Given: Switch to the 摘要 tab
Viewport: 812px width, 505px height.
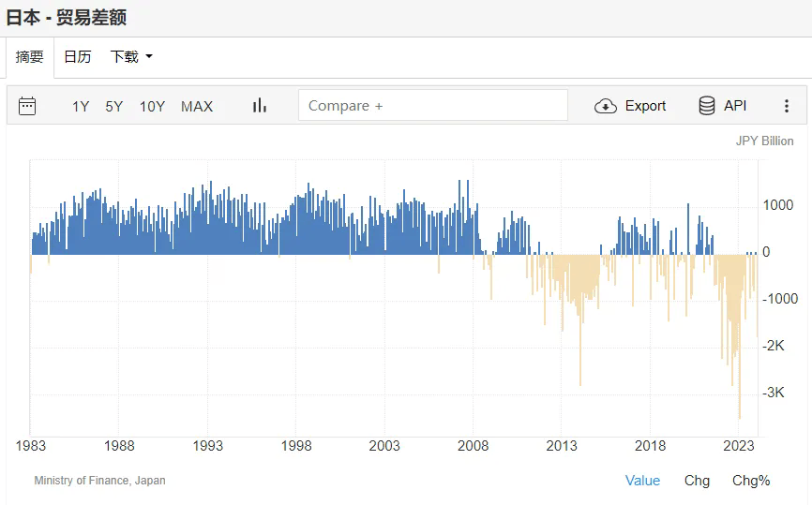Looking at the screenshot, I should [x=30, y=57].
